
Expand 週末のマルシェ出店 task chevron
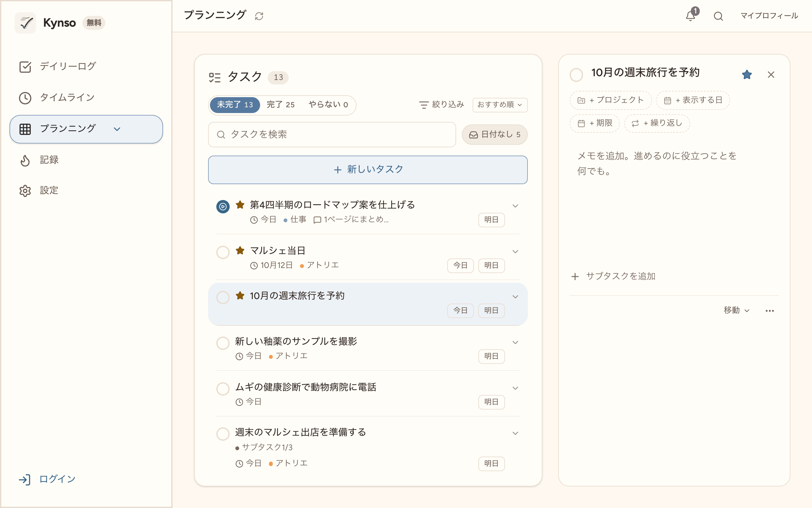coord(515,433)
